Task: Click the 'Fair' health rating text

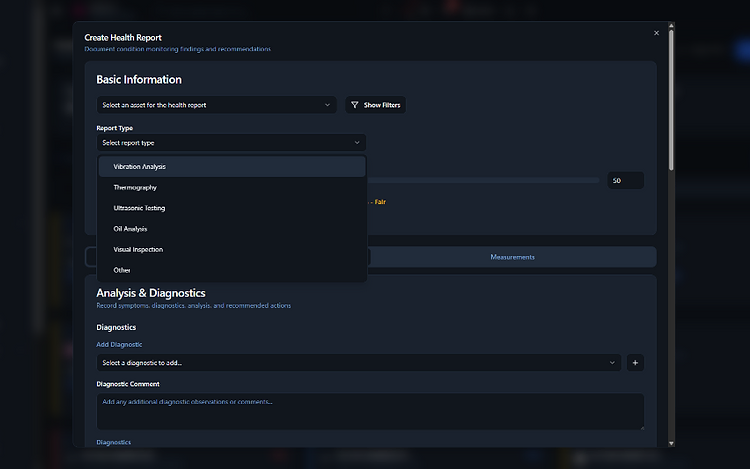Action: pos(380,202)
